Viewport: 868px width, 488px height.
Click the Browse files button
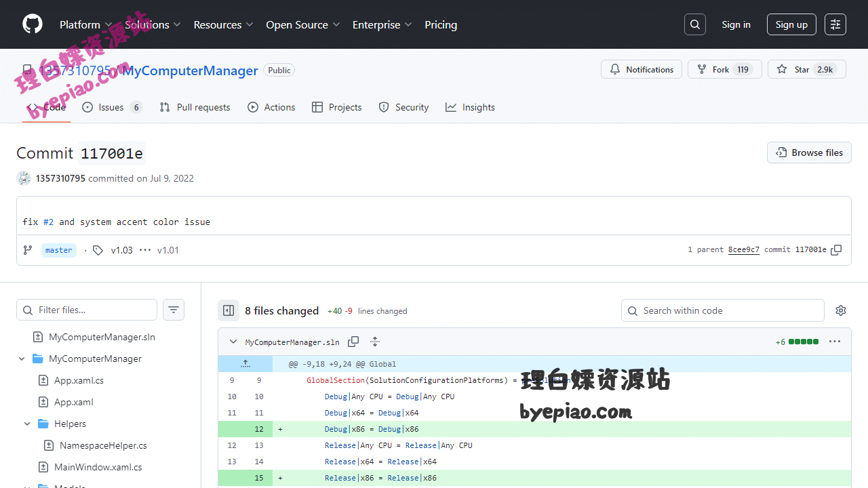pos(809,152)
